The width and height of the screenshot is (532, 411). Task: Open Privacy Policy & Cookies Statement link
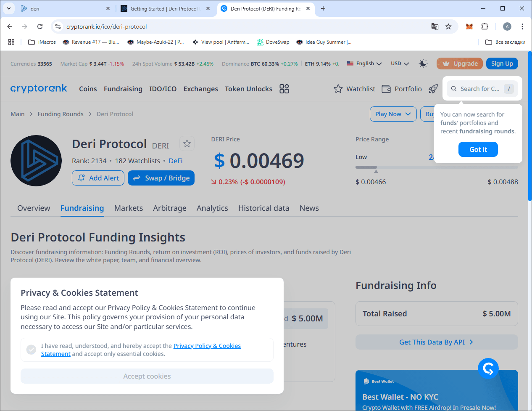coord(207,346)
